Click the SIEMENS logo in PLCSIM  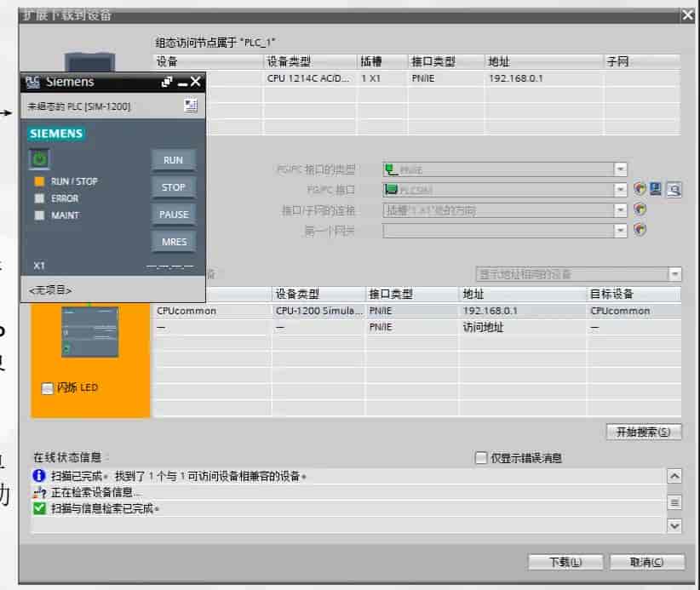56,134
